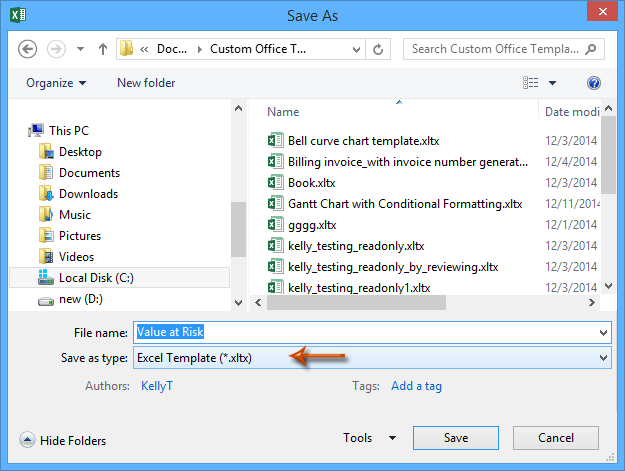Click the Add a tag link
The width and height of the screenshot is (625, 471).
point(416,386)
